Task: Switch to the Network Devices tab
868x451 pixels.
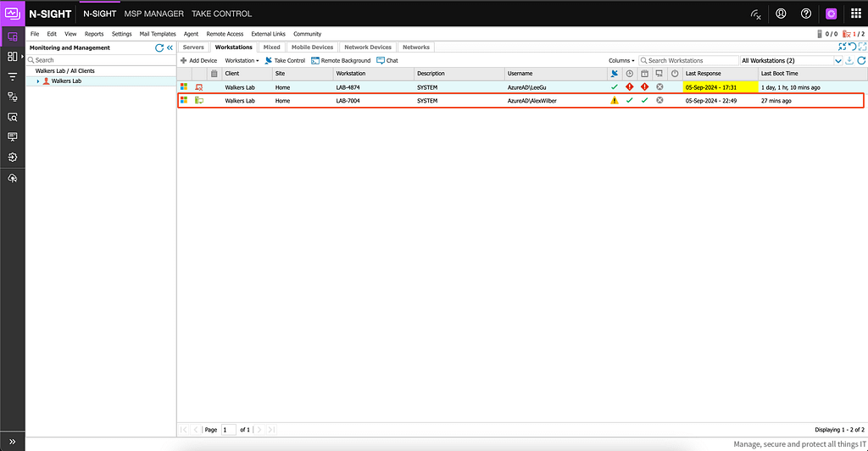Action: (x=368, y=47)
